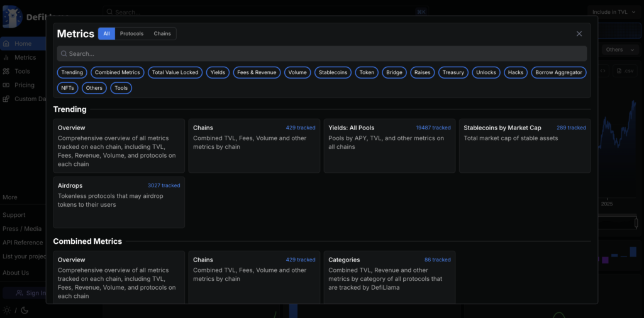644x318 pixels.
Task: Close the Metrics dialog with the X
Action: [579, 34]
